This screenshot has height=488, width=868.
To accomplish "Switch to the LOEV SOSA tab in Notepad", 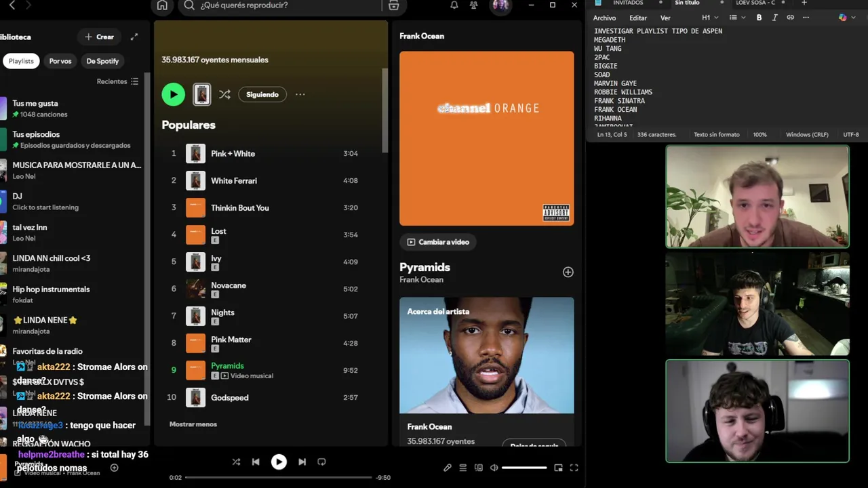I will click(x=755, y=3).
